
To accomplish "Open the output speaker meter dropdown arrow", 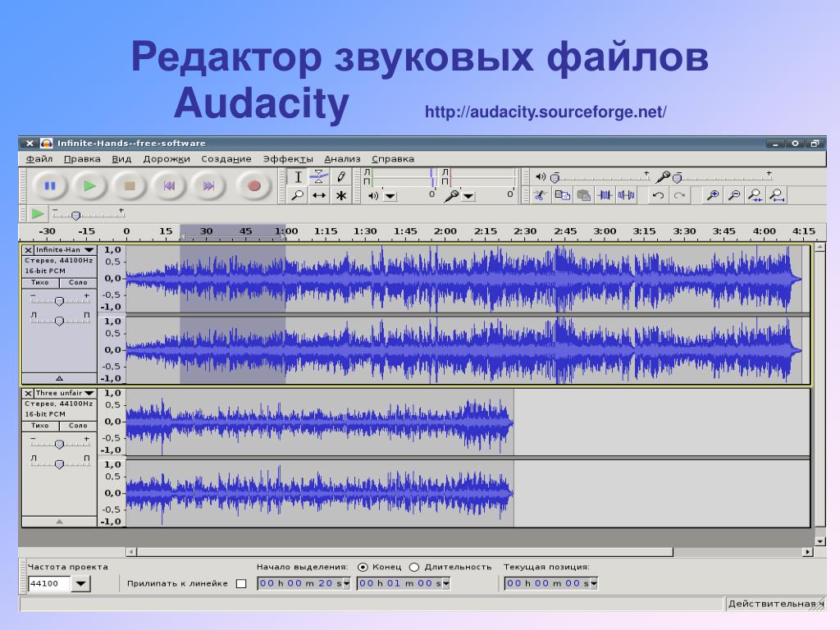I will pos(390,197).
